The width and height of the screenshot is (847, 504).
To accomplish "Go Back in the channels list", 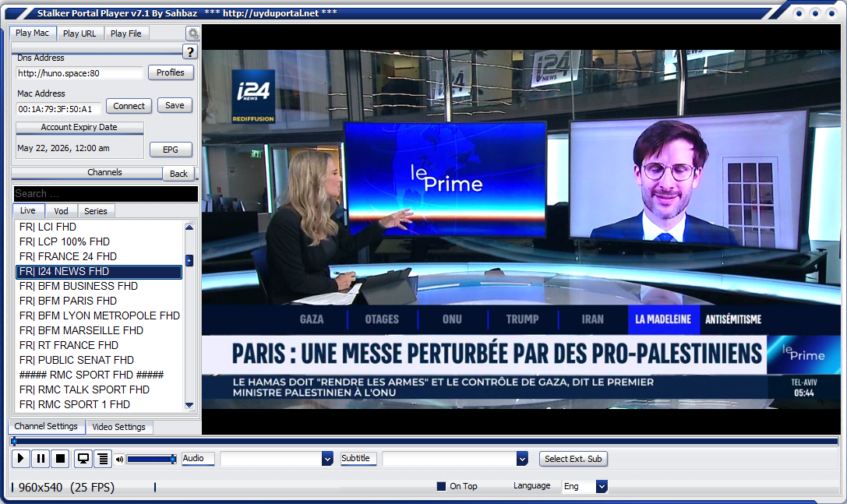I will coord(178,174).
